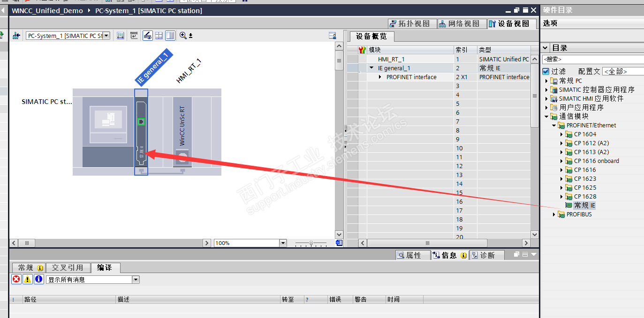Screen dimensions: 644x318
Task: Open the 信息 inspector tab
Action: (x=449, y=255)
